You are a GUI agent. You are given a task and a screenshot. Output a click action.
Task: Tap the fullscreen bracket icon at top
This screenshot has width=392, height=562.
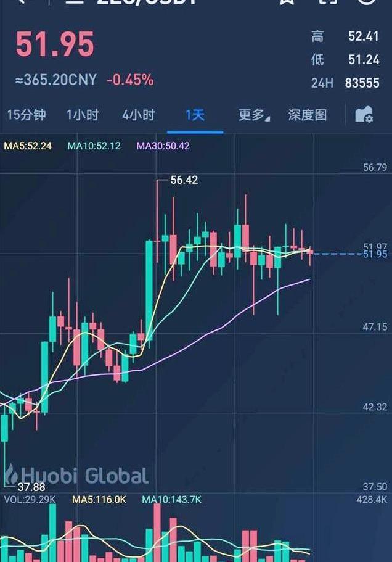click(329, 1)
